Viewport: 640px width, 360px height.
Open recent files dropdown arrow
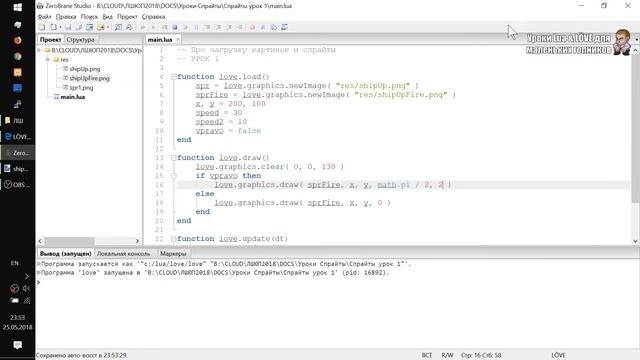point(60,27)
